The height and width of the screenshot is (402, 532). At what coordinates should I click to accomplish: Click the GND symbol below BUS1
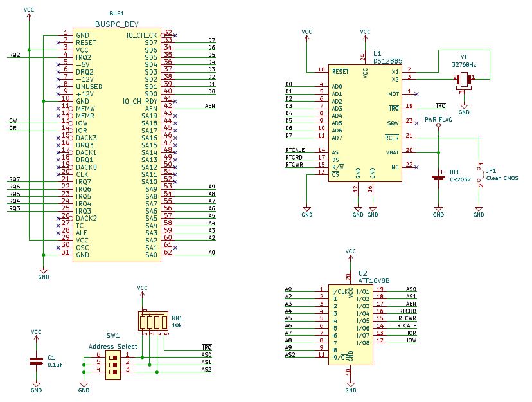(44, 274)
